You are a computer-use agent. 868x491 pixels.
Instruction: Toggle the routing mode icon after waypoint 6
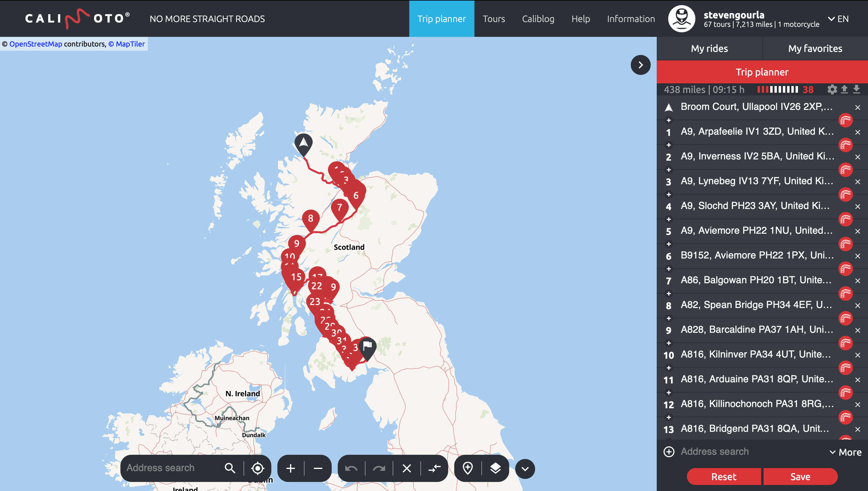(845, 269)
